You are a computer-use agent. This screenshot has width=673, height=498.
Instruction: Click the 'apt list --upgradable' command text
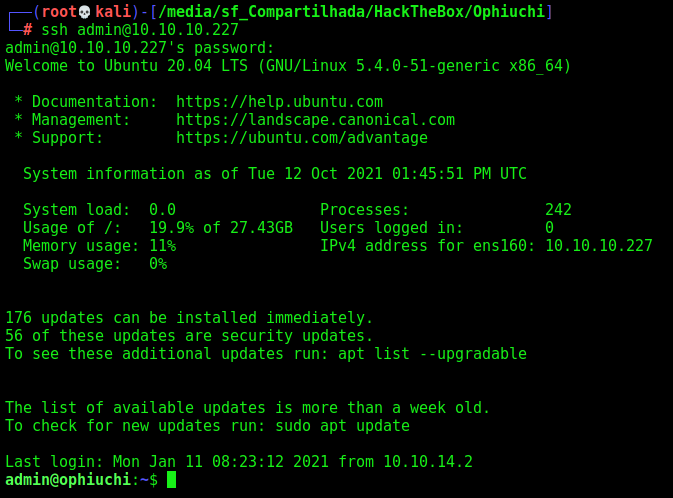pos(432,354)
